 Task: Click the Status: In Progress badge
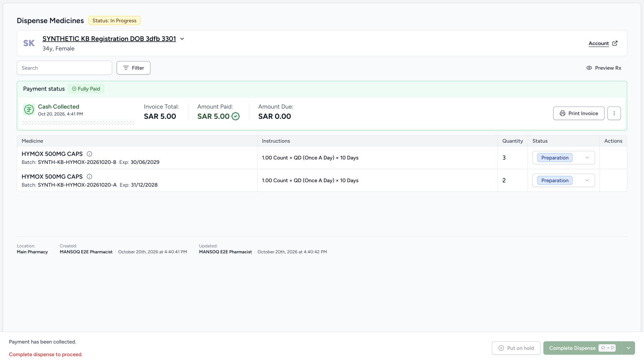114,20
